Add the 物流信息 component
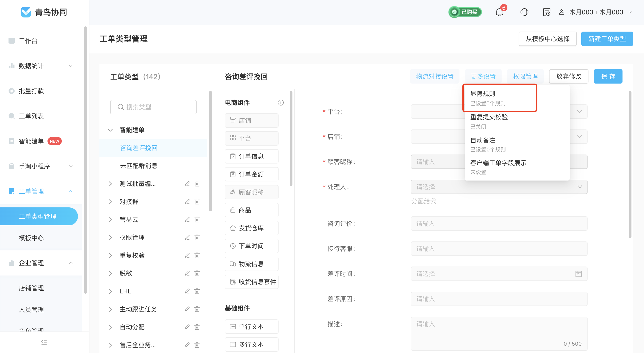The width and height of the screenshot is (644, 353). point(251,264)
